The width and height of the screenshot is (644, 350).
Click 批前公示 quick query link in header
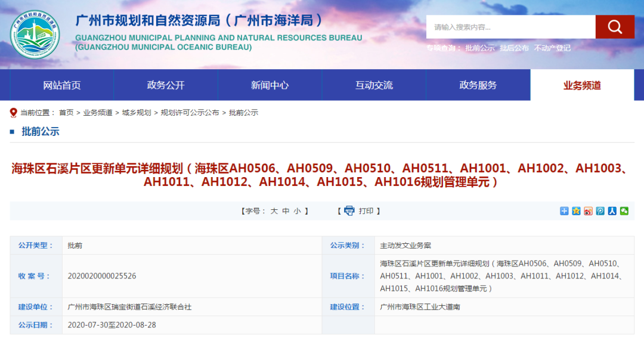(480, 48)
